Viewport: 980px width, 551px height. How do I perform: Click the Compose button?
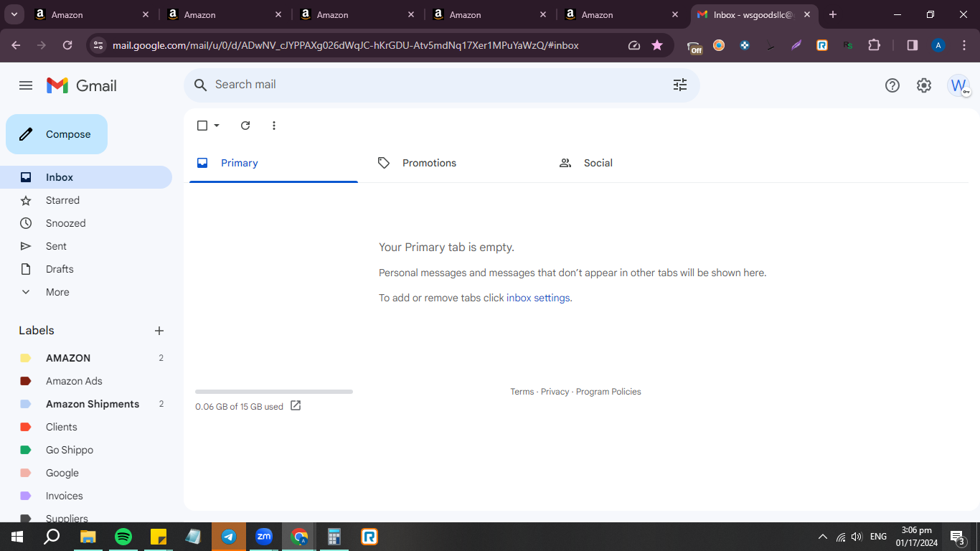pyautogui.click(x=57, y=134)
